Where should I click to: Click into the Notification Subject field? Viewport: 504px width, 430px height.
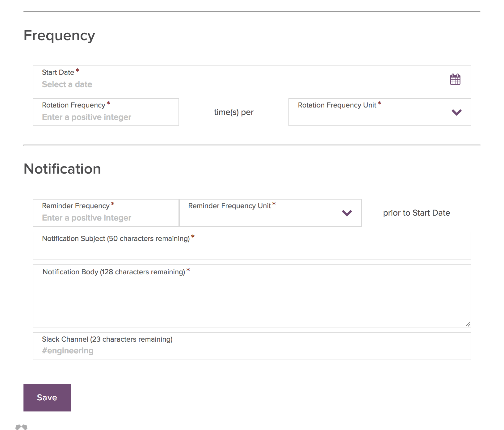tap(252, 250)
